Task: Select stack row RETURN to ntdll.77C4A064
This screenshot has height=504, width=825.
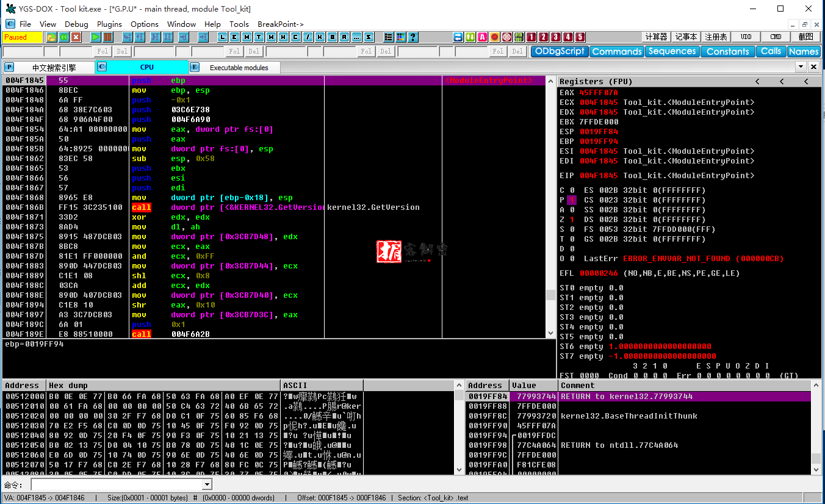Action: click(639, 445)
